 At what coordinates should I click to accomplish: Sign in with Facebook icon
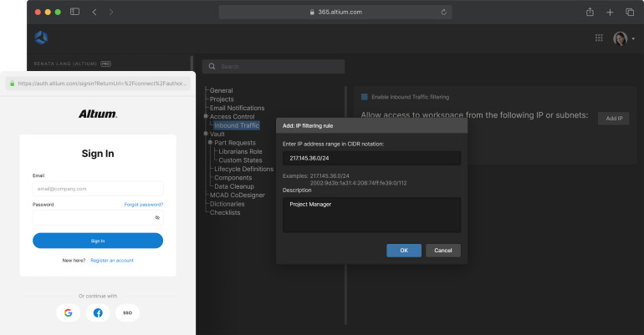coord(98,312)
